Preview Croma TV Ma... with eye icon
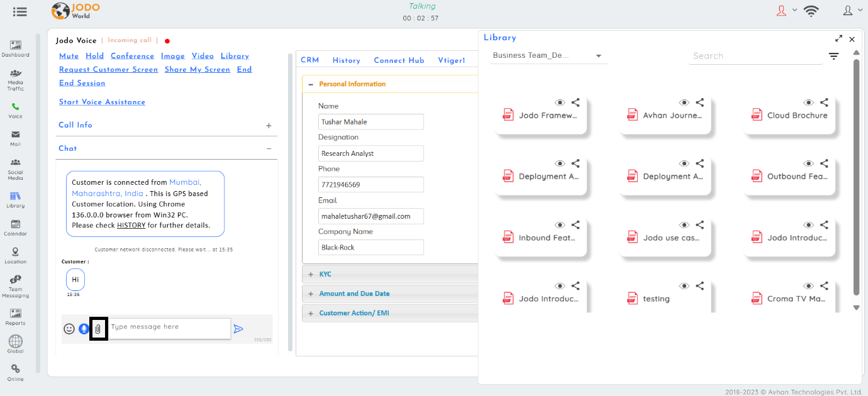The image size is (868, 396). 809,286
